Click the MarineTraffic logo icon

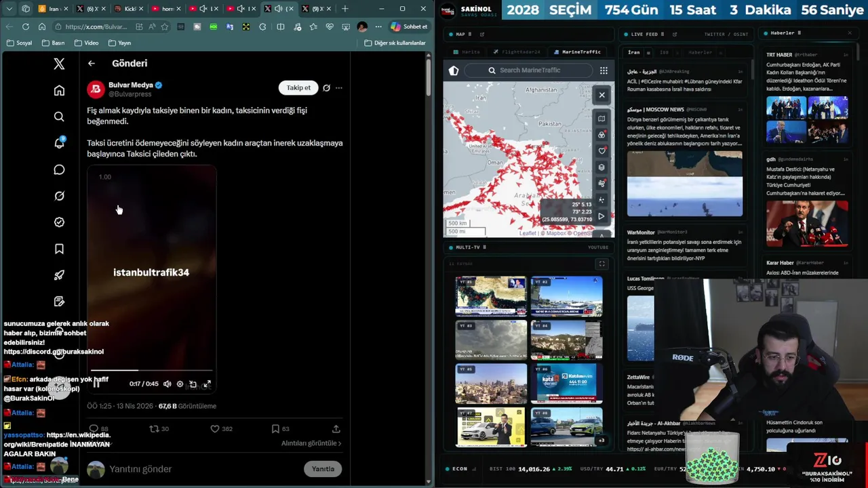pyautogui.click(x=454, y=70)
